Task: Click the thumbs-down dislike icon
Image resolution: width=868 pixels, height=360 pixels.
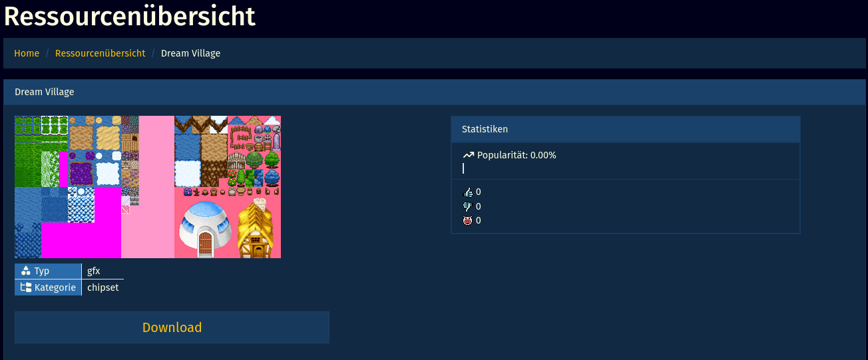Action: 467,206
